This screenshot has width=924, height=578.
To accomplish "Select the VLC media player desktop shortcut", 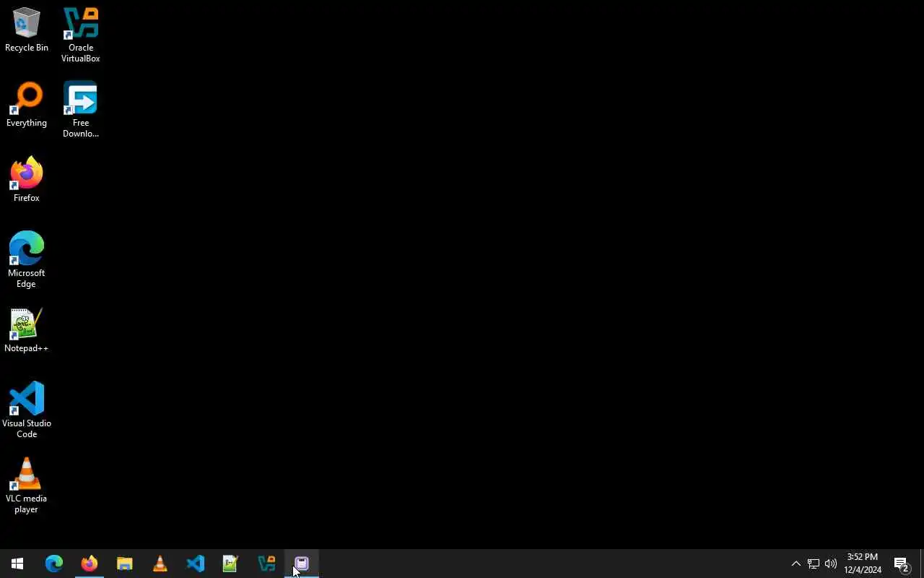I will click(x=27, y=486).
